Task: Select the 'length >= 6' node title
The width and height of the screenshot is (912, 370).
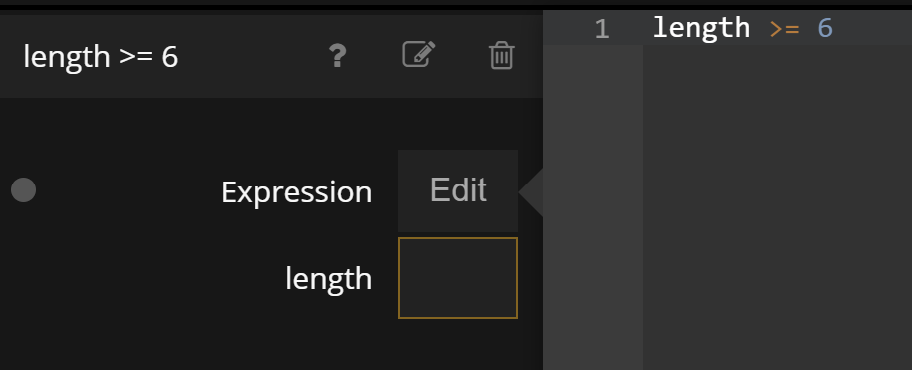Action: click(x=101, y=57)
